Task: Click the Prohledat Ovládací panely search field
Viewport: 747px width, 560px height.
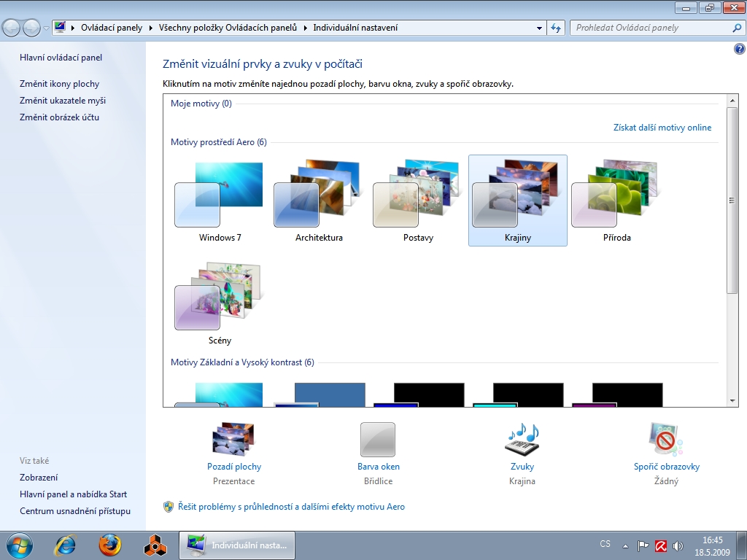Action: click(x=651, y=28)
